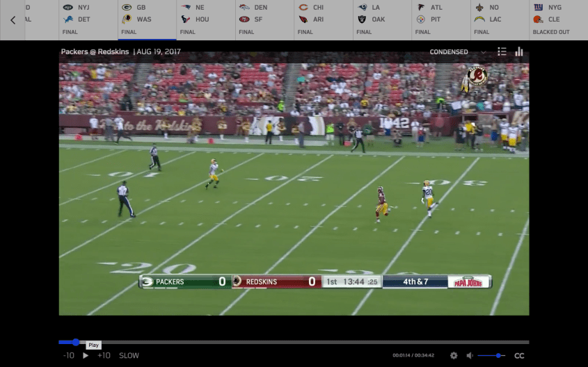The image size is (588, 367).
Task: Open the settings gear in player
Action: pos(454,355)
